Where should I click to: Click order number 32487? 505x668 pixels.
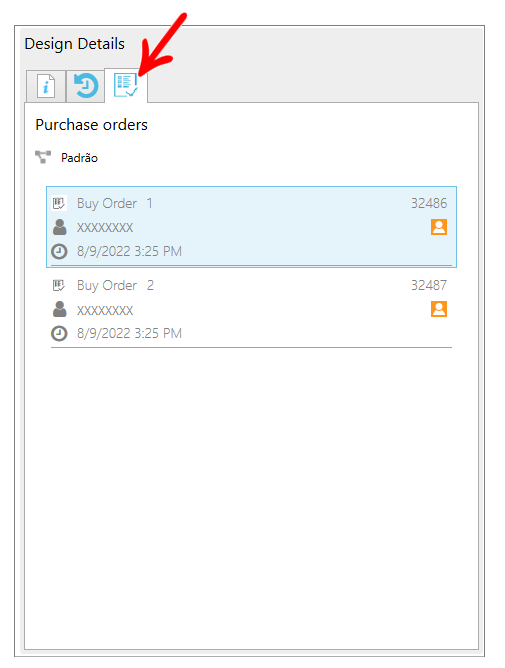(429, 285)
